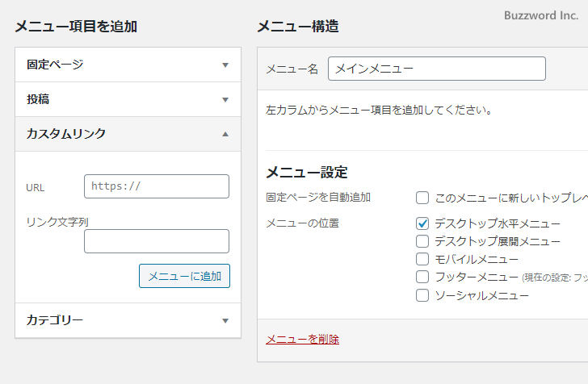Check the デスクトップ展開メニュー checkbox
The image size is (588, 384).
click(422, 241)
